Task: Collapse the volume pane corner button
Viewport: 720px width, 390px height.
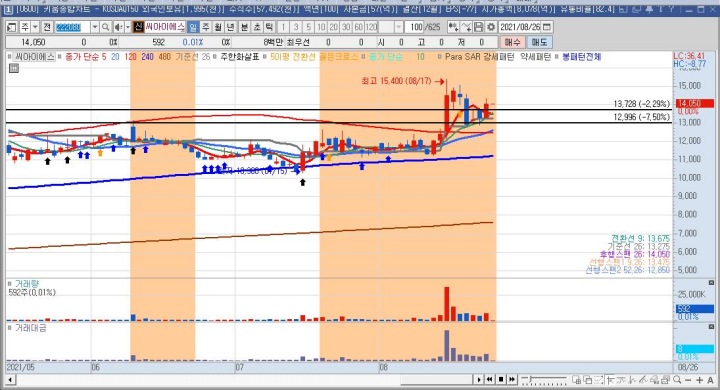Action: click(x=711, y=283)
